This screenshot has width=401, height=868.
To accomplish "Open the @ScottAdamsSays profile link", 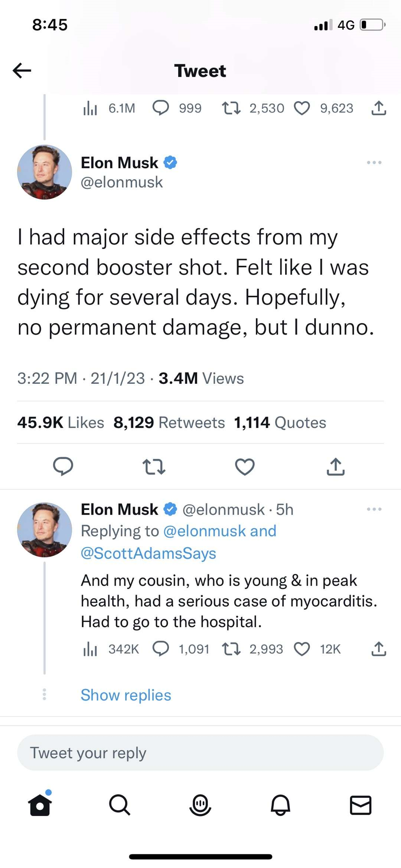I will [x=149, y=553].
